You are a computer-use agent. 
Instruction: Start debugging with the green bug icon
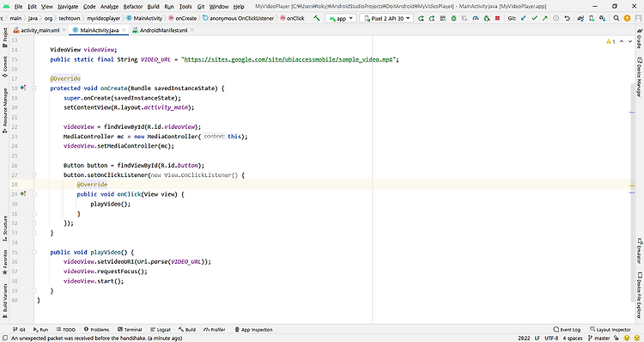(454, 18)
